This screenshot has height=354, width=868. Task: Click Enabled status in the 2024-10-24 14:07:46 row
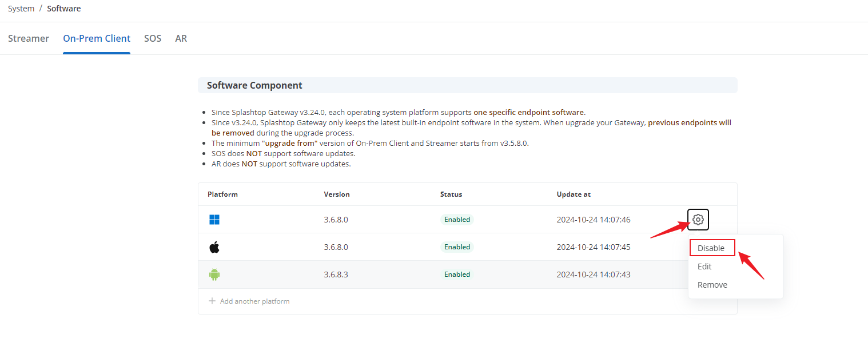tap(457, 220)
